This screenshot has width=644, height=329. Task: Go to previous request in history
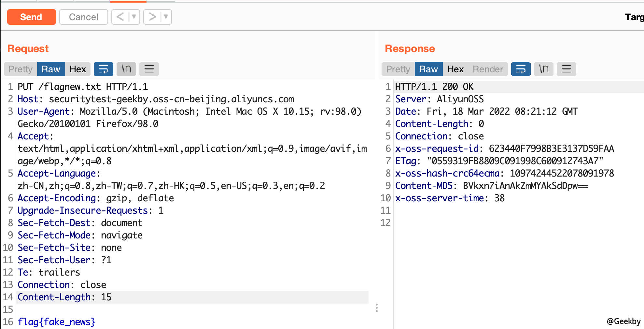tap(120, 17)
